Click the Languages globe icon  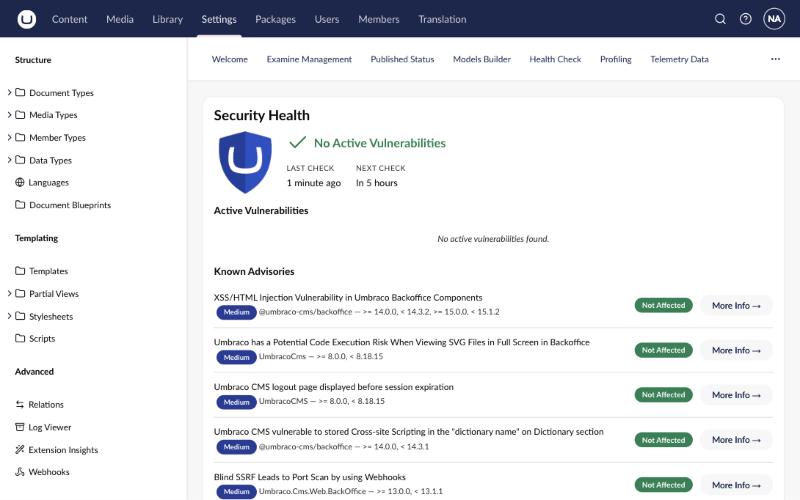tap(20, 182)
